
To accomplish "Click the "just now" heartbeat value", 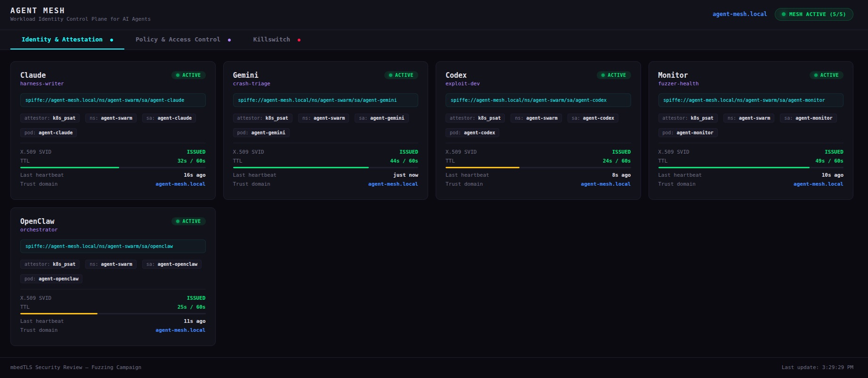I will pyautogui.click(x=406, y=175).
